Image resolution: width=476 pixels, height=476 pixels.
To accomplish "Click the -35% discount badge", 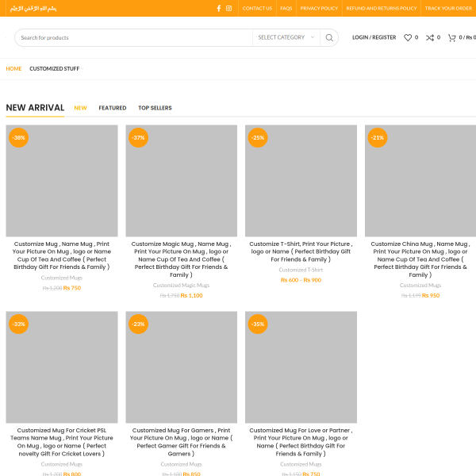I will click(x=258, y=324).
